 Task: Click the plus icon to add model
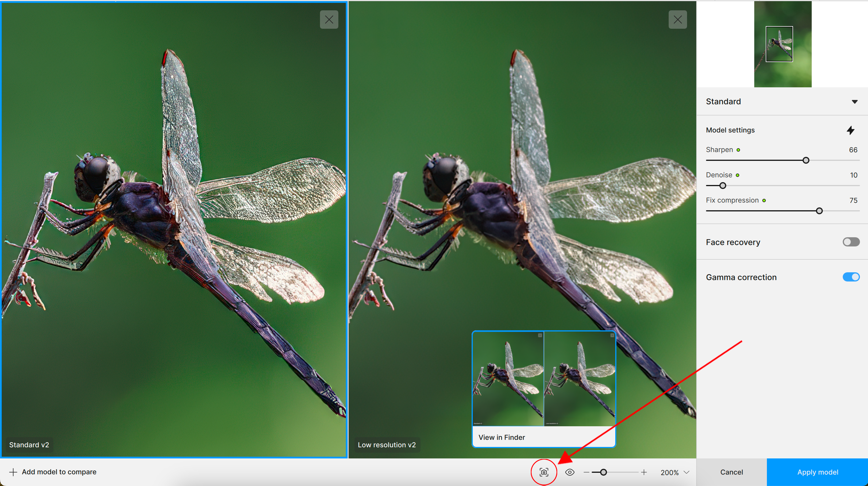(x=13, y=472)
